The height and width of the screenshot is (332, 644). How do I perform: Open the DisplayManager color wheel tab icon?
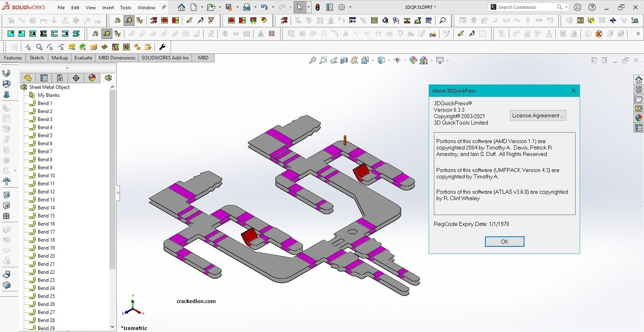(x=92, y=78)
